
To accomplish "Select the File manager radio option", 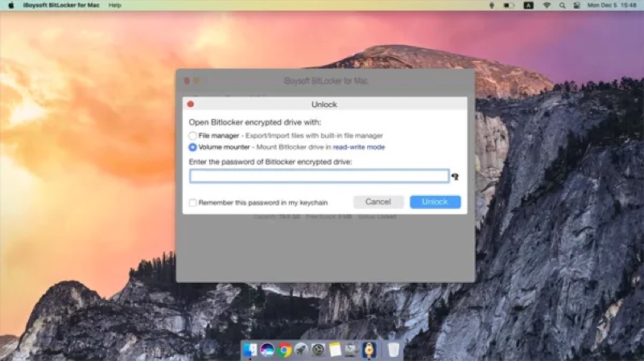I will coord(192,135).
